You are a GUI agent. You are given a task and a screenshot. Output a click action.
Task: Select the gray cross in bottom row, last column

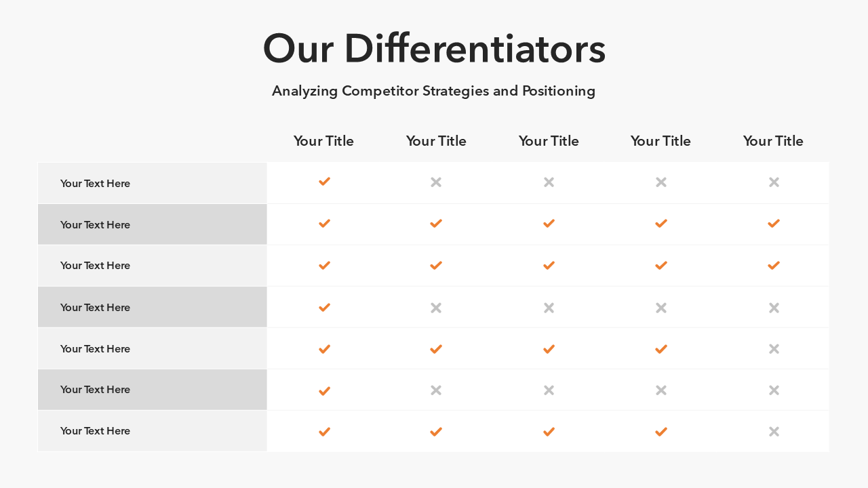774,432
